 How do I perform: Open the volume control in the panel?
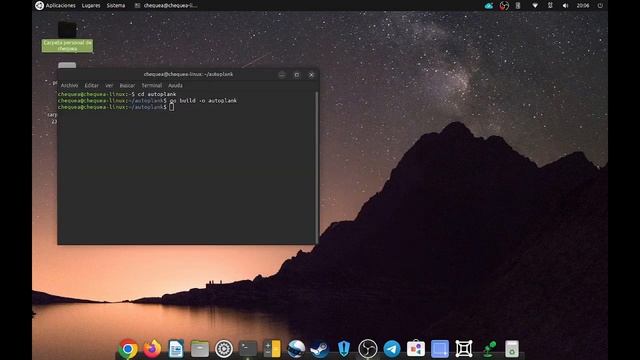pos(565,6)
